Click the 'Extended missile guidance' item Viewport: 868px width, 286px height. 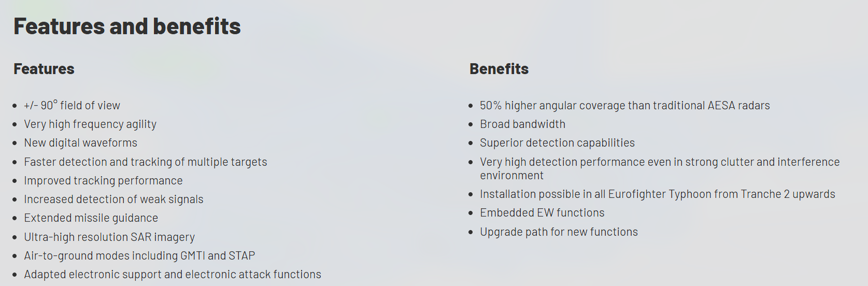(91, 218)
